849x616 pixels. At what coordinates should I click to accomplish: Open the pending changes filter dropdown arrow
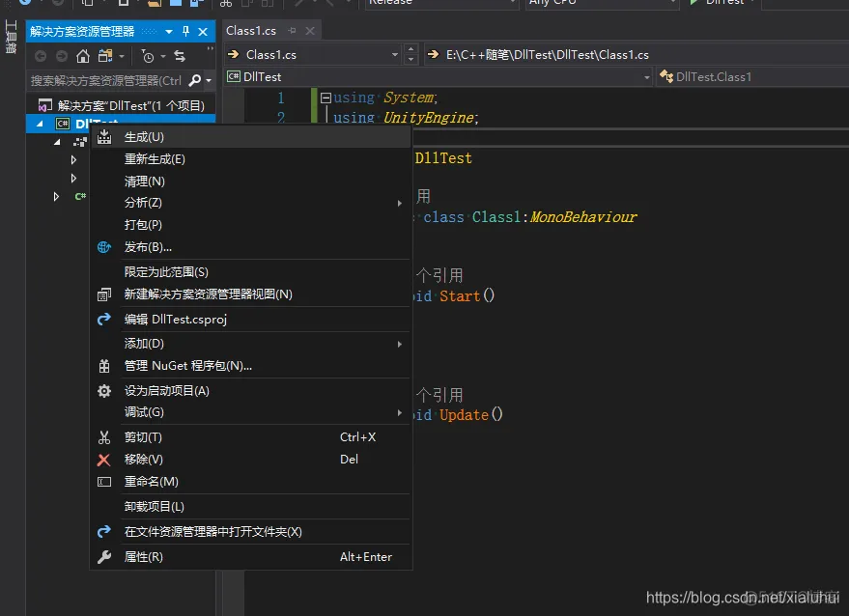tap(162, 56)
